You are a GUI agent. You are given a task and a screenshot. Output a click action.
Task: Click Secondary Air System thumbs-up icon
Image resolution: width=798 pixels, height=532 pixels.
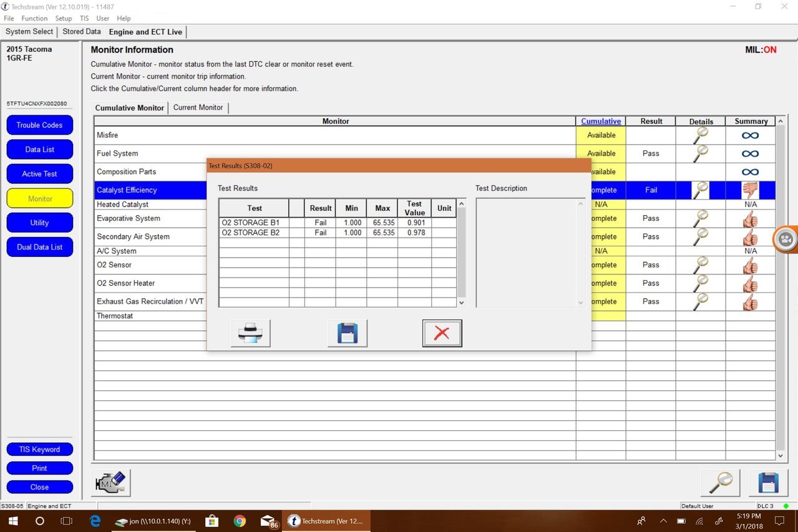point(750,236)
